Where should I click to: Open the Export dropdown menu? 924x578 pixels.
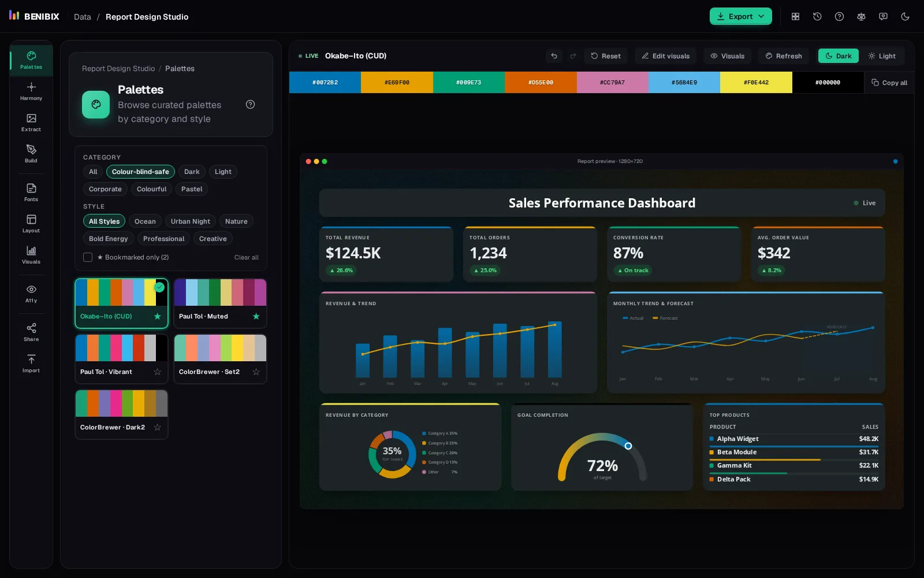pyautogui.click(x=740, y=17)
